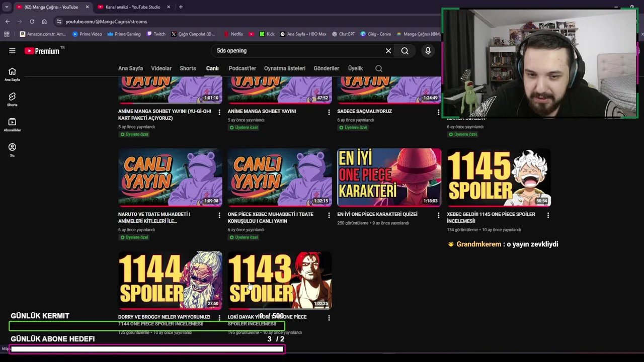
Task: Clear the search box text
Action: click(388, 51)
